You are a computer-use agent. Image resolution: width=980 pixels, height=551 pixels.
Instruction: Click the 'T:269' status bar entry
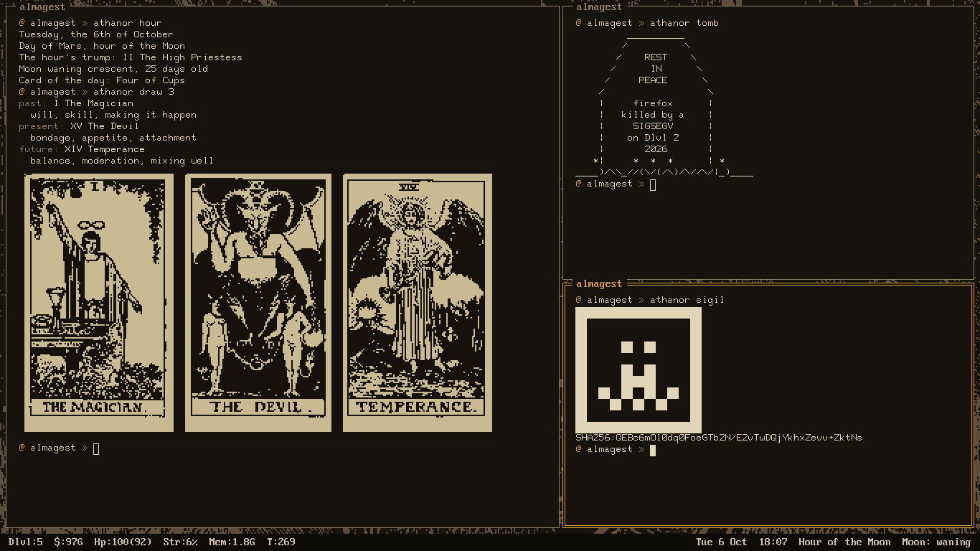click(281, 542)
